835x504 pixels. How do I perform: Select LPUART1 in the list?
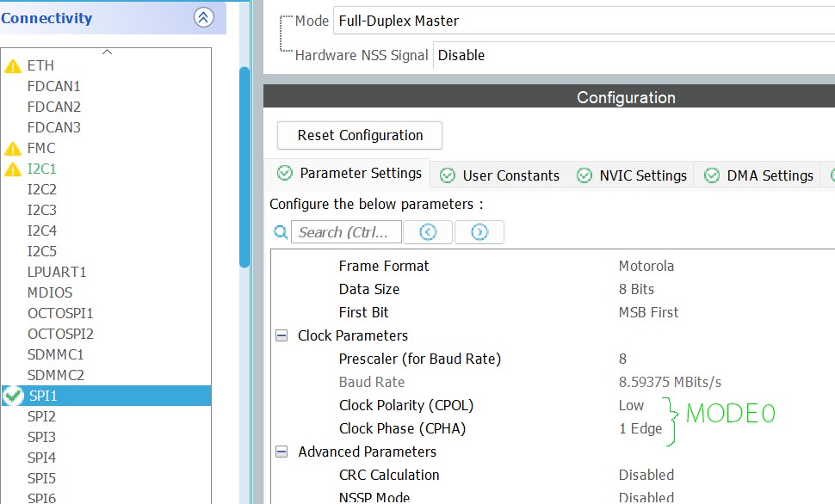[57, 272]
